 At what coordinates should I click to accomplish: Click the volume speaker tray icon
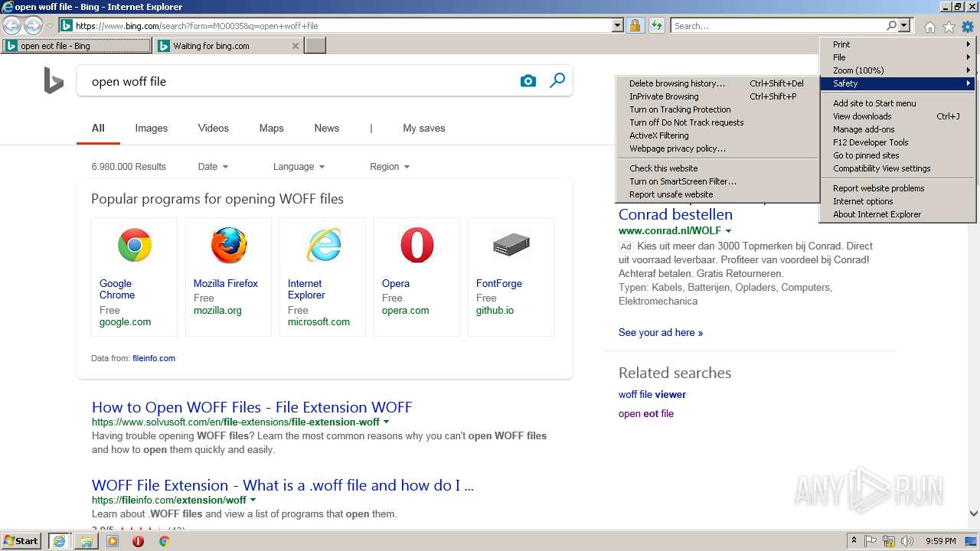(907, 541)
